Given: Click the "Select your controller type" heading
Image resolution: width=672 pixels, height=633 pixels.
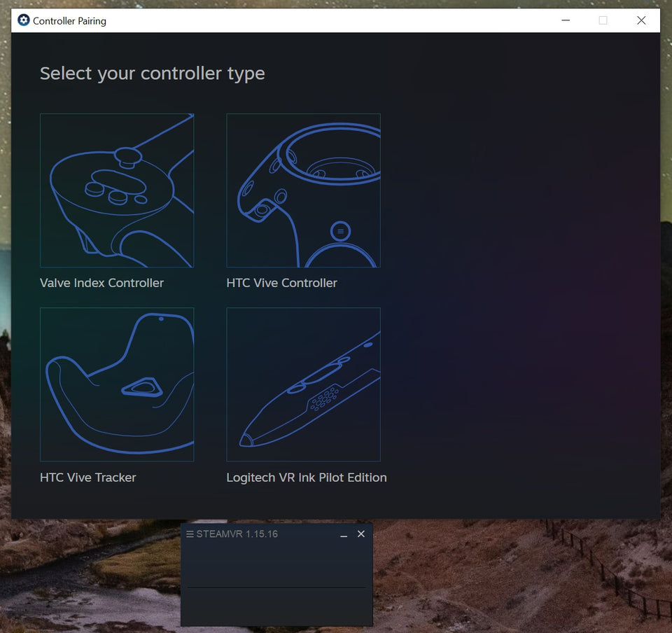Looking at the screenshot, I should coord(152,74).
